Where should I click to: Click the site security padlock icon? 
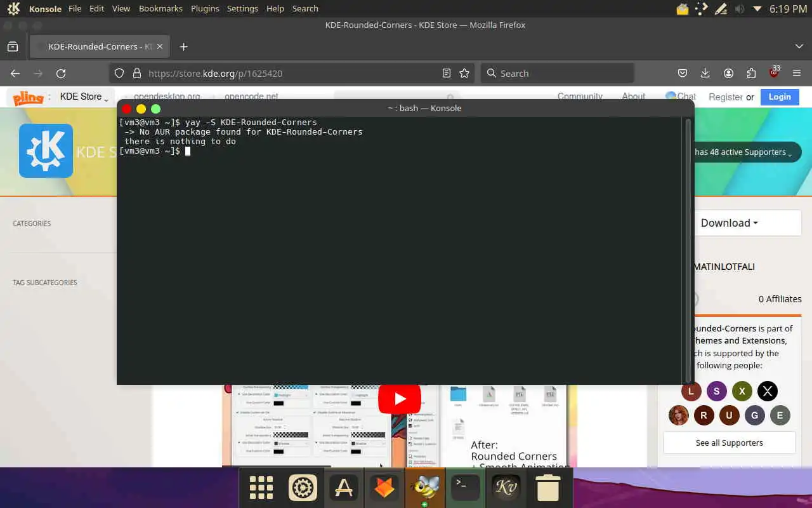[x=136, y=73]
